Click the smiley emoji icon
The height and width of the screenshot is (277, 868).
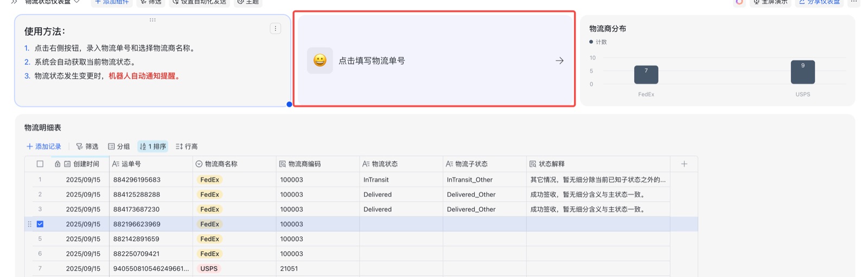click(320, 61)
